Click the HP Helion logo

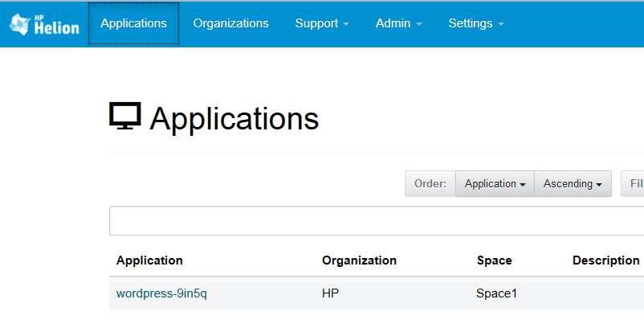(44, 24)
